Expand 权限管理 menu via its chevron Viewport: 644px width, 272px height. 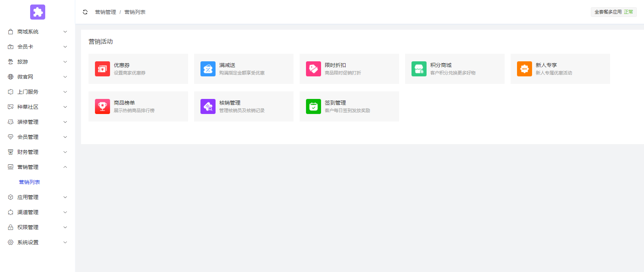pyautogui.click(x=65, y=227)
